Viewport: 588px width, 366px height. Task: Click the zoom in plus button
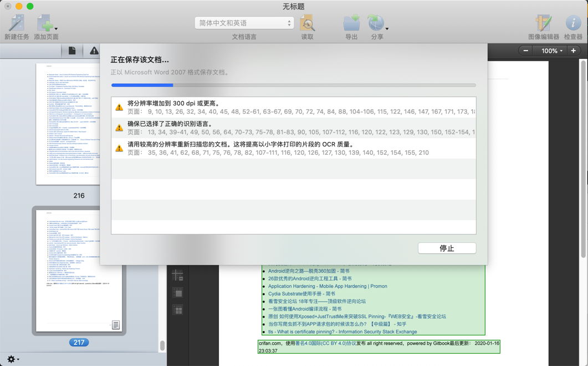tap(574, 50)
